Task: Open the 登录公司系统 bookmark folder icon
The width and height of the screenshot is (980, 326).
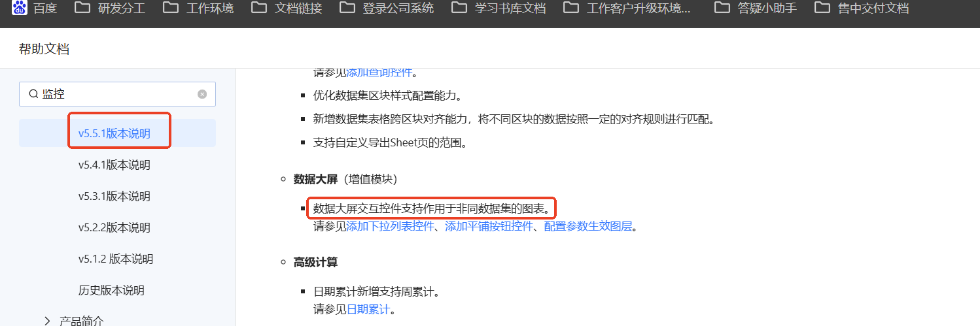Action: [347, 8]
